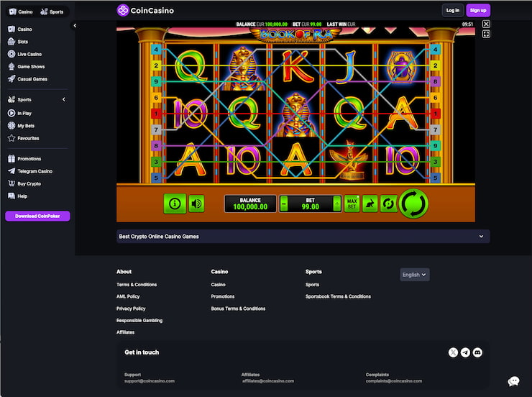Viewport: 532px width, 397px height.
Task: Click the BALANCE 100,000.00 display
Action: (250, 204)
